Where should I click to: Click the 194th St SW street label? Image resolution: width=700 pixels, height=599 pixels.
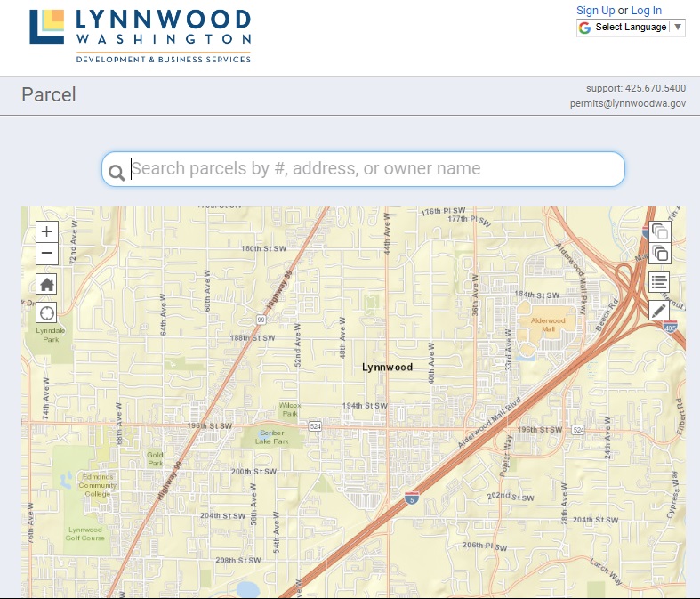pos(365,406)
